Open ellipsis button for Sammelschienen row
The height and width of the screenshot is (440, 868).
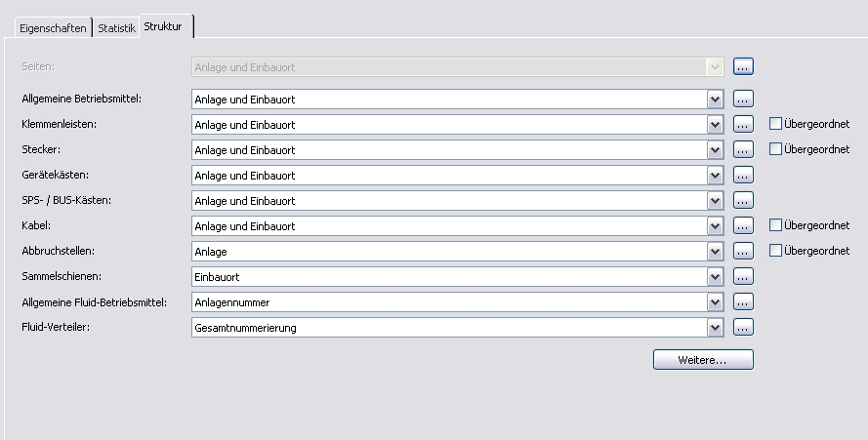(743, 277)
